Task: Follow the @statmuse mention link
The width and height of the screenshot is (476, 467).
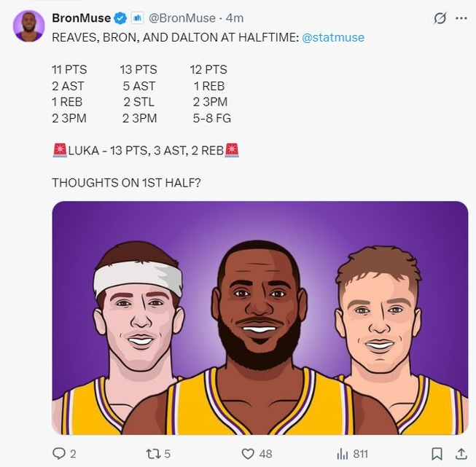Action: (333, 36)
